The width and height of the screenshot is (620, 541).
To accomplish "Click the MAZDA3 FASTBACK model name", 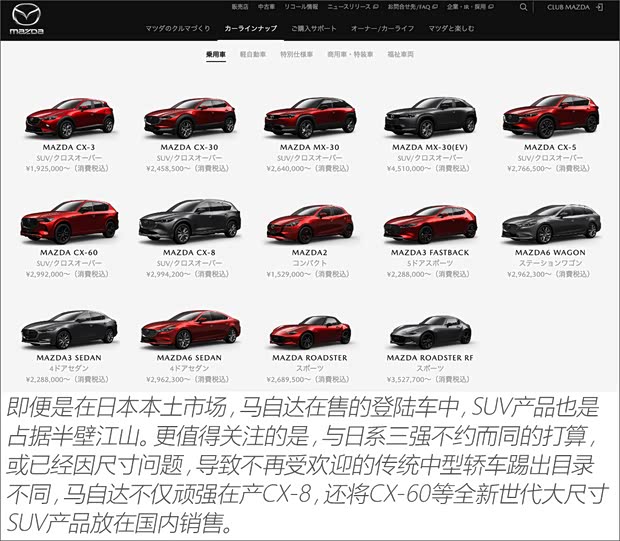I will point(430,253).
